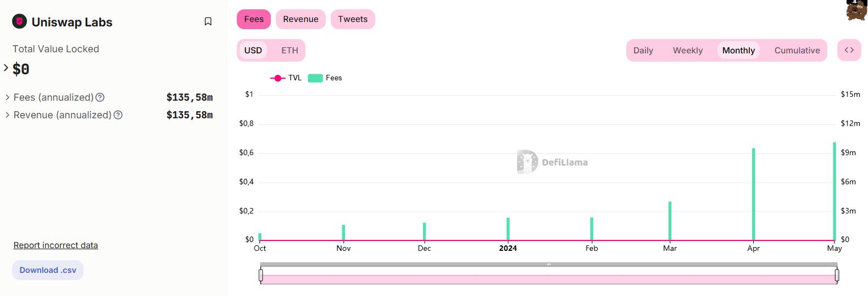Screen dimensions: 868x296
Task: Click the Mar x-axis label
Action: [670, 248]
